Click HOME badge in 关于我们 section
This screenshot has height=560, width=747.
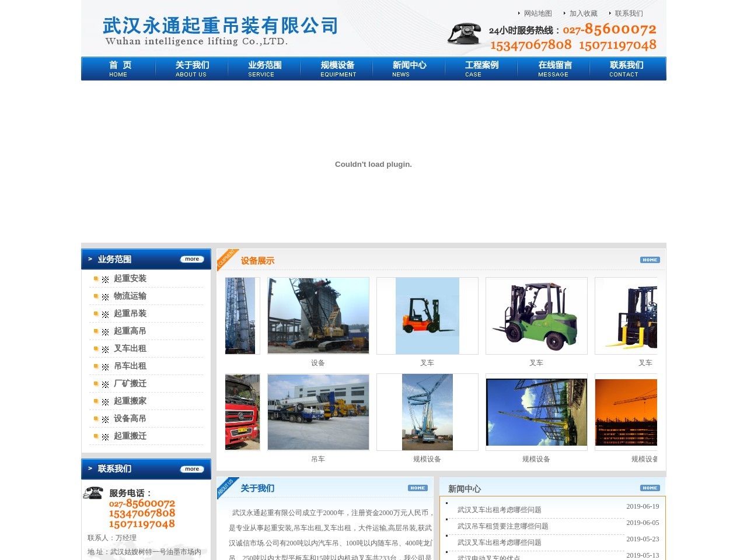pos(417,488)
